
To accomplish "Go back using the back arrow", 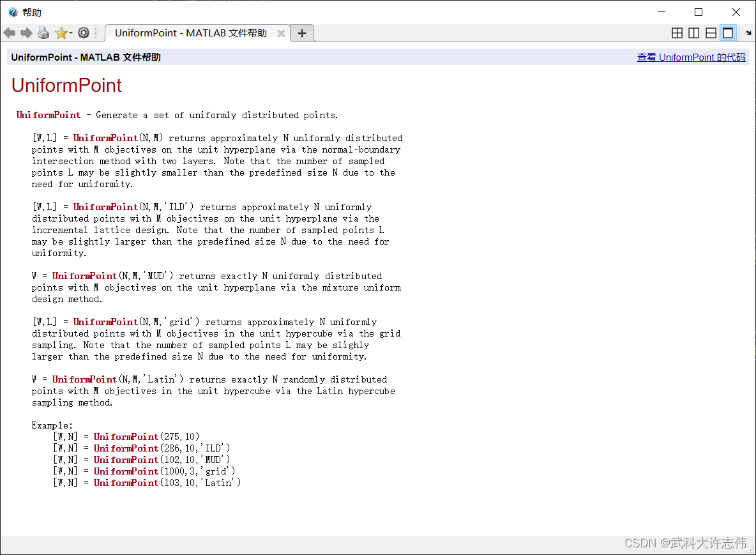I will pos(9,33).
